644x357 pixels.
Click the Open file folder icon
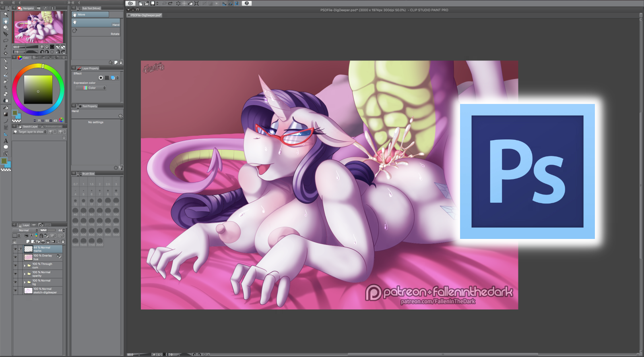click(x=147, y=3)
